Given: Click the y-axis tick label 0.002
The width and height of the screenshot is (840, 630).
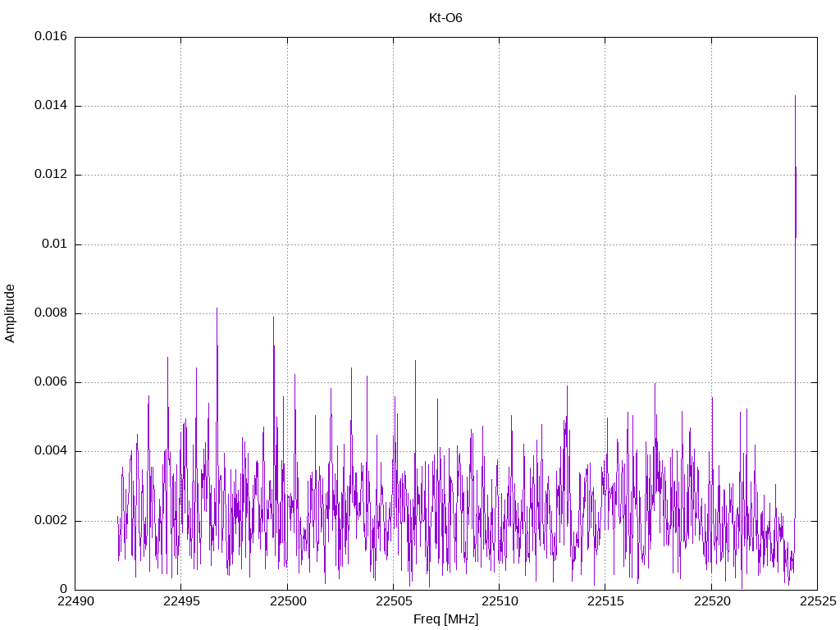Looking at the screenshot, I should tap(50, 521).
